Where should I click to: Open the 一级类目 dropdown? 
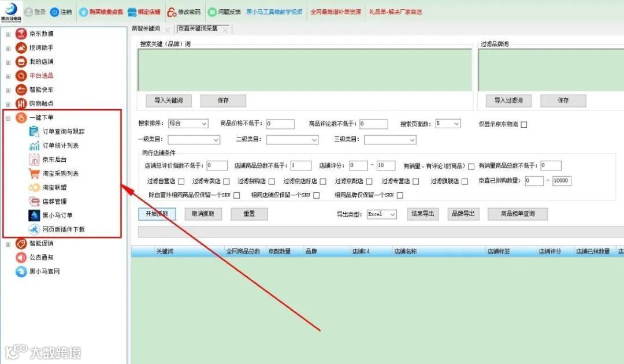pyautogui.click(x=194, y=140)
